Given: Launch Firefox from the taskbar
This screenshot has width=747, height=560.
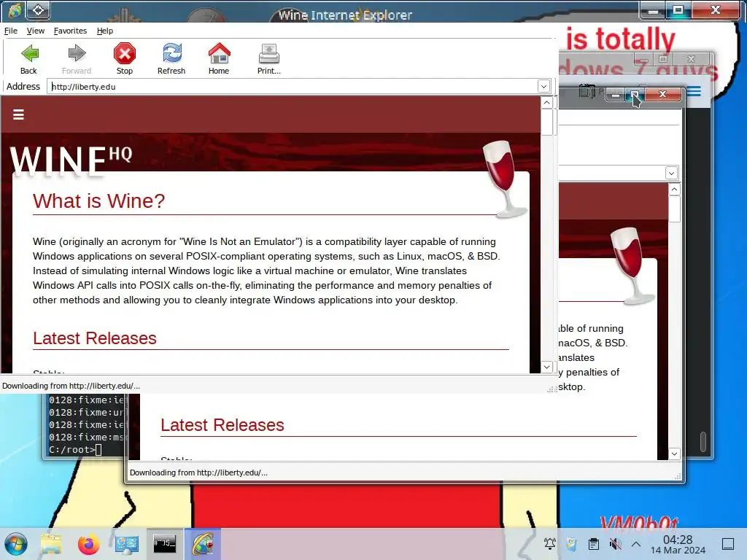Looking at the screenshot, I should [88, 544].
